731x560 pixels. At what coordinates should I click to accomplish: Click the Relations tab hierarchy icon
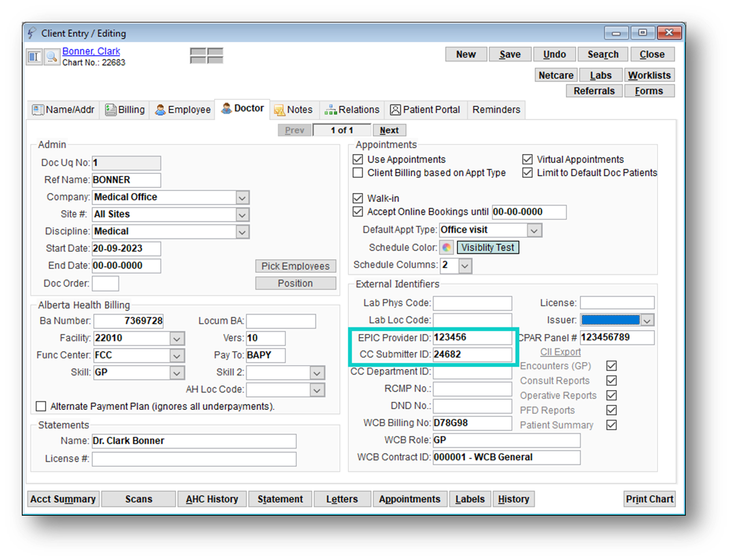tap(331, 110)
